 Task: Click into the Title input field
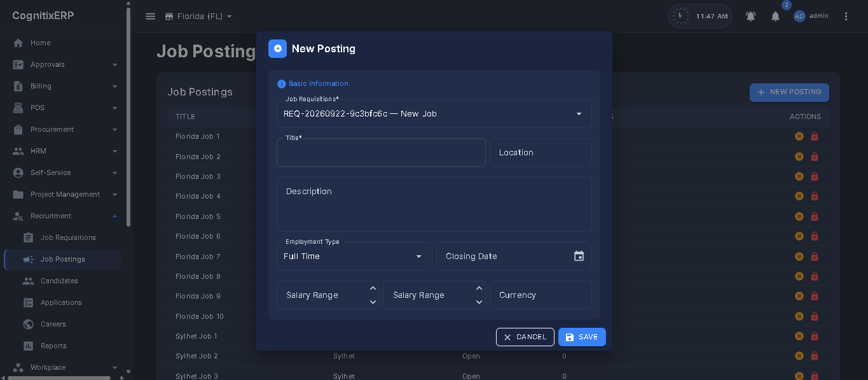click(381, 153)
